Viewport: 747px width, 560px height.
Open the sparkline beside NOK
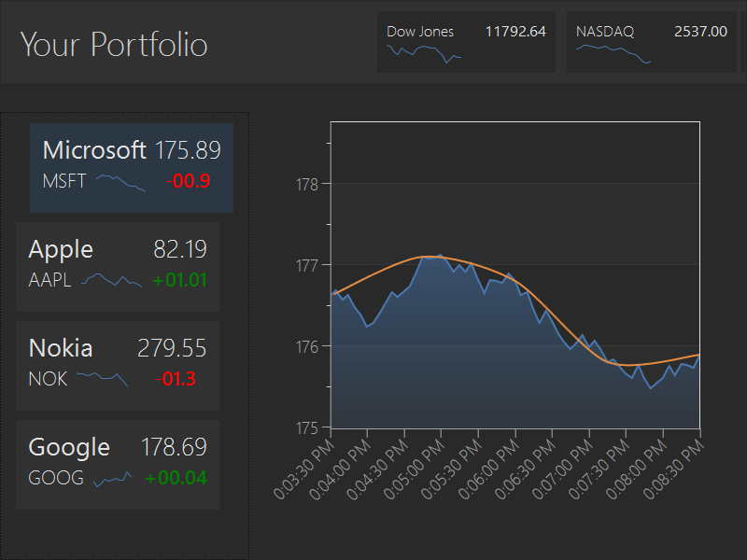point(102,379)
